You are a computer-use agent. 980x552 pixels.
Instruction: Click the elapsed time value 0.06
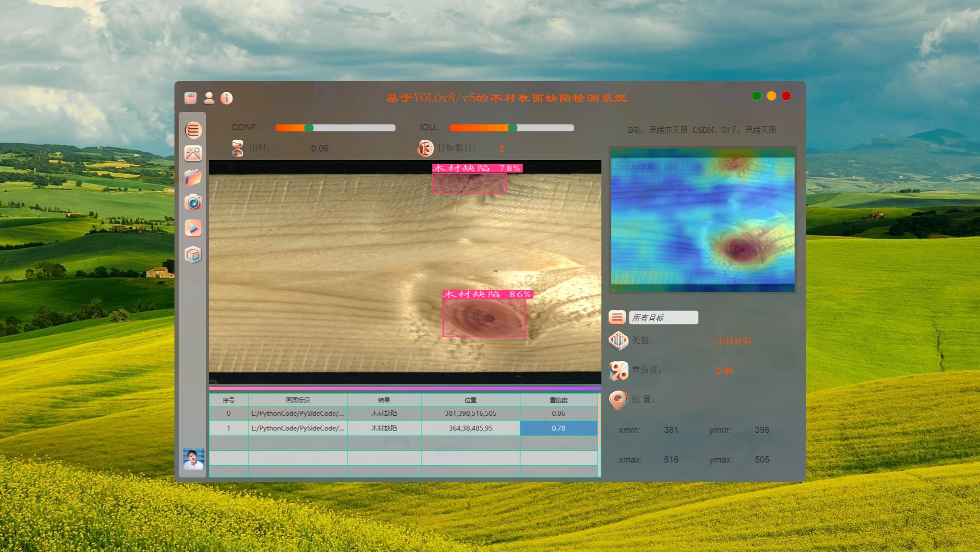320,149
